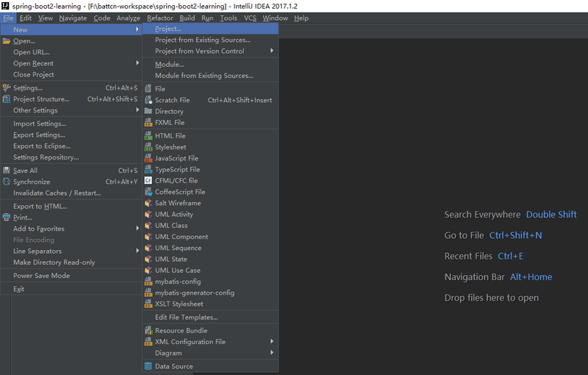Click the IntelliJ IDEA title bar logo
Image resolution: width=588 pixels, height=375 pixels.
5,6
